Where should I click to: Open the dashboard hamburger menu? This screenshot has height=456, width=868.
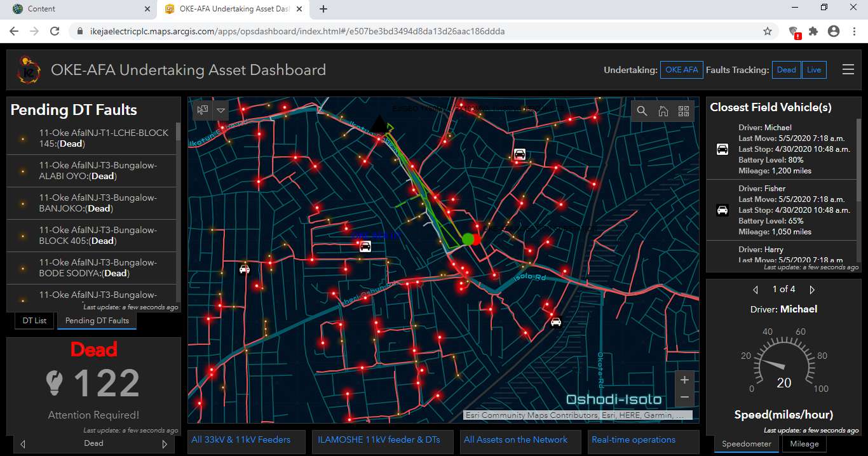coord(848,70)
